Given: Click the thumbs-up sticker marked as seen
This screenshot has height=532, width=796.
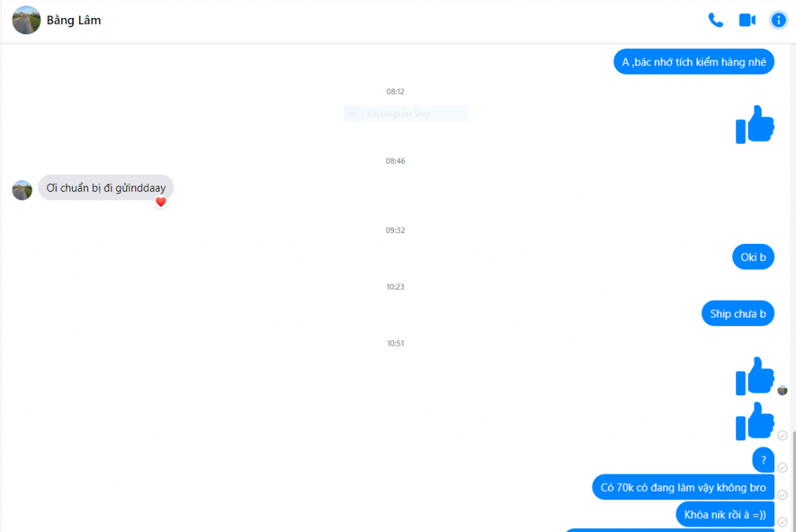Looking at the screenshot, I should pos(755,376).
